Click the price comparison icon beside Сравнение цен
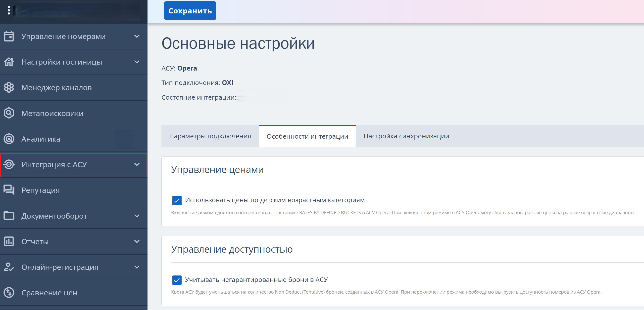 (x=9, y=293)
